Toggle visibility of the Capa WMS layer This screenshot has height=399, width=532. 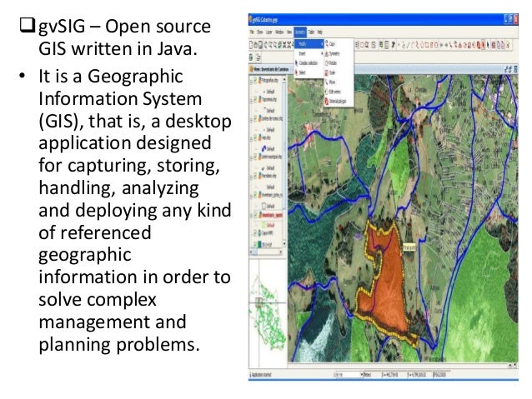coord(255,233)
